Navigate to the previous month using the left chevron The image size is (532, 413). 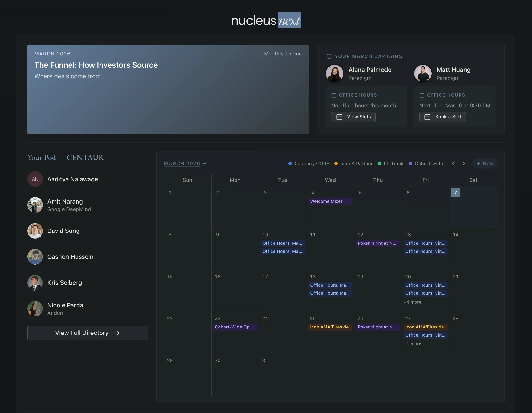454,163
